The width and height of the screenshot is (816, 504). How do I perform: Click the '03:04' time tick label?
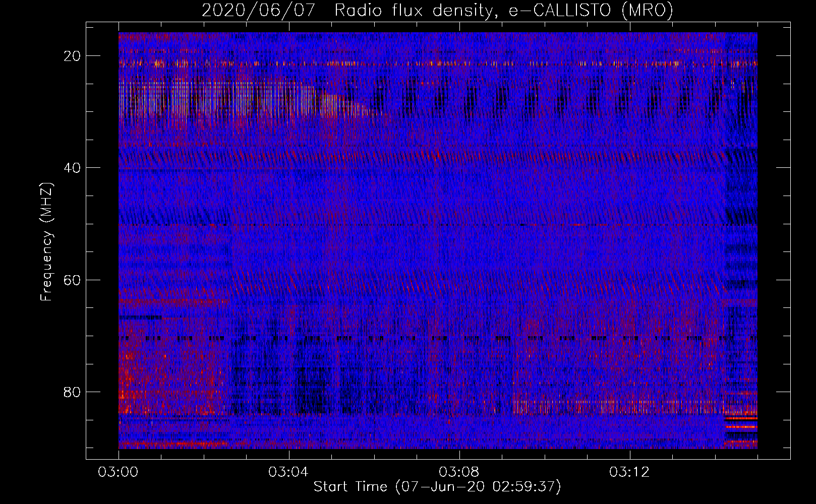click(288, 472)
